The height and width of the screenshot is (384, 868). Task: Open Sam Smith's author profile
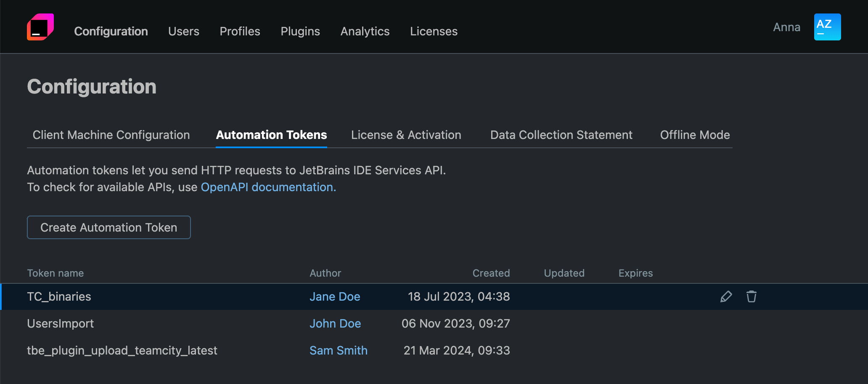click(x=339, y=350)
